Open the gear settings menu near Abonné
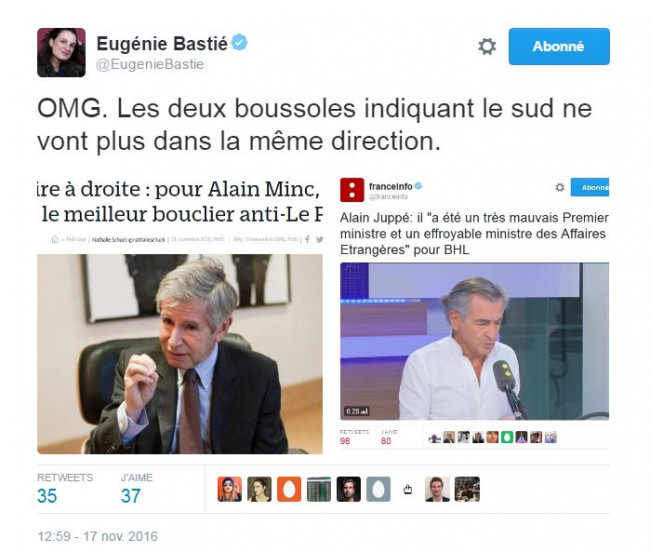This screenshot has width=650, height=552. [487, 46]
